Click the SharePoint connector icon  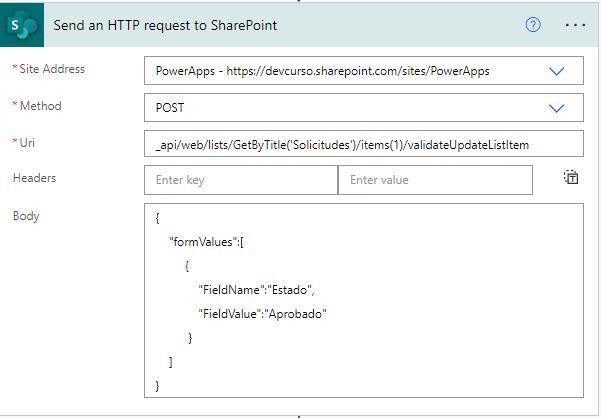[22, 25]
